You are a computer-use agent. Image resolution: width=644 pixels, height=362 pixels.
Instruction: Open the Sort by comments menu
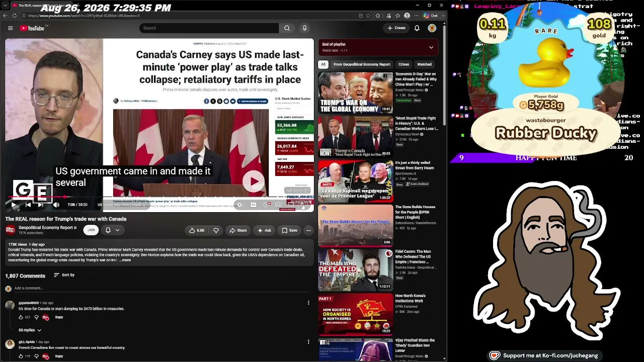(64, 275)
